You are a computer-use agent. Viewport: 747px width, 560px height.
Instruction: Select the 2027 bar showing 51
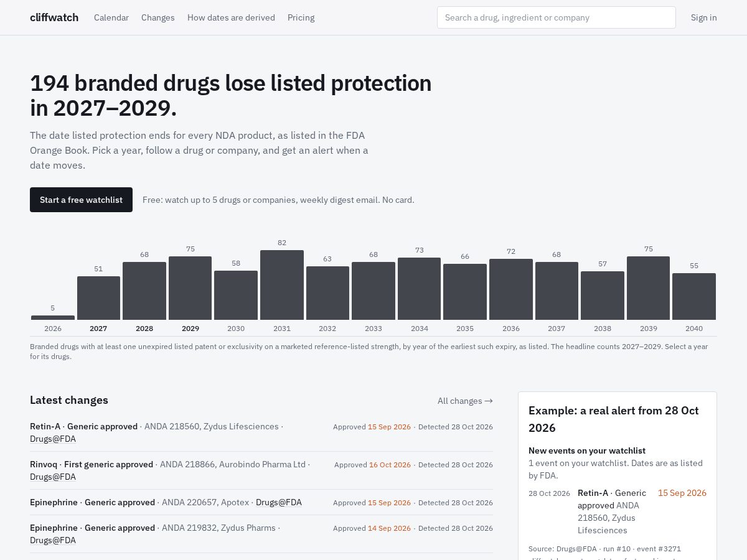[x=98, y=298]
